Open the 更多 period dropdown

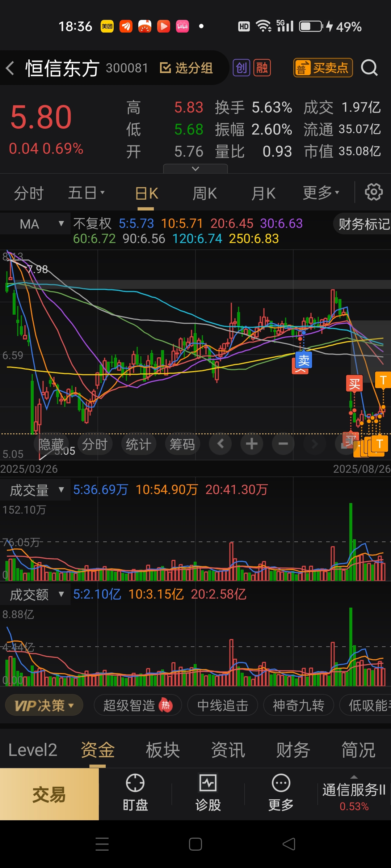(321, 193)
